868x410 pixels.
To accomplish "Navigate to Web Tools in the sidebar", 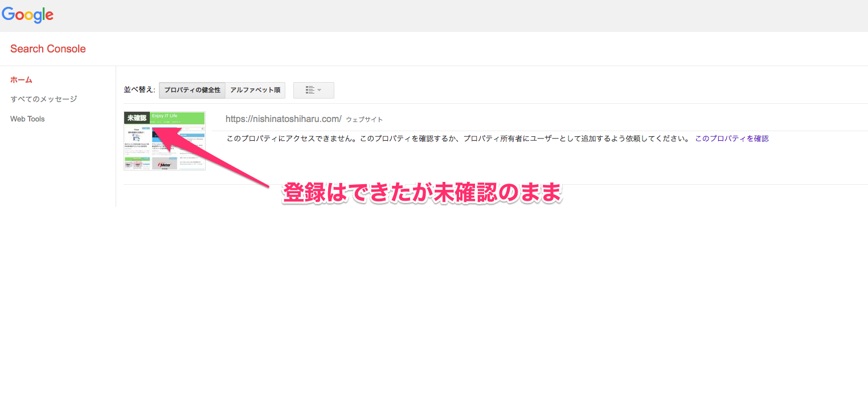I will (27, 119).
